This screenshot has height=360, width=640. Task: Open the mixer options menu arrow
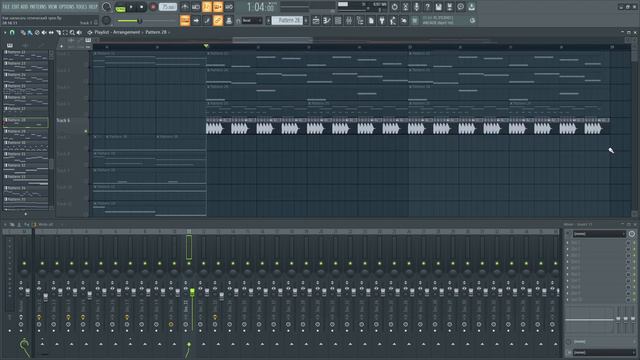(5, 224)
